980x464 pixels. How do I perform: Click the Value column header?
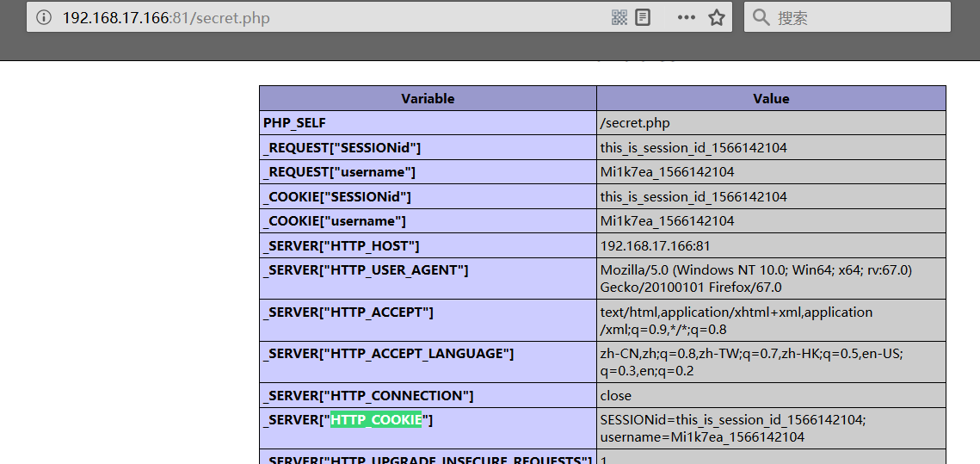[x=771, y=98]
